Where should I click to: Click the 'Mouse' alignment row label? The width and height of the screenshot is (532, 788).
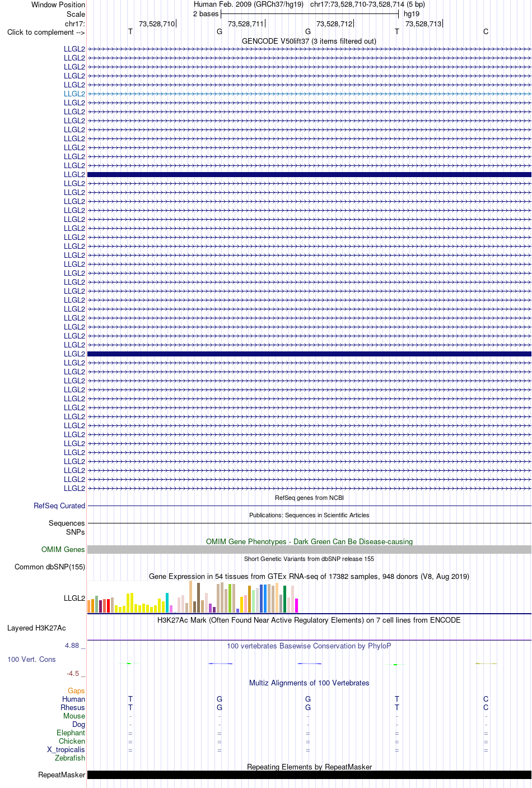74,716
